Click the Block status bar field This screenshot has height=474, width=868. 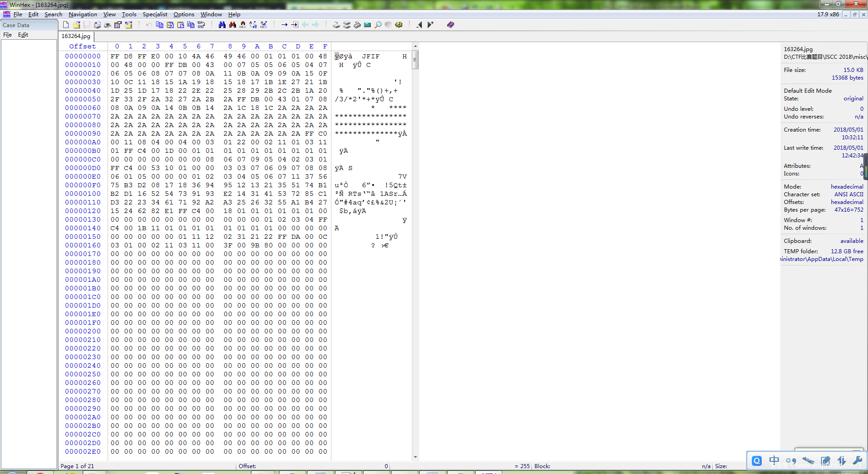click(x=623, y=466)
